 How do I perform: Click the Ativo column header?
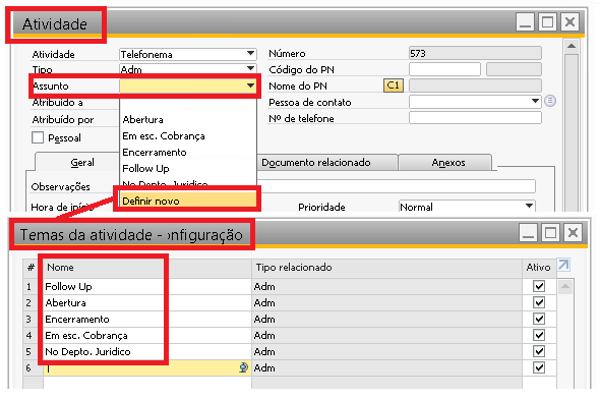pos(539,267)
